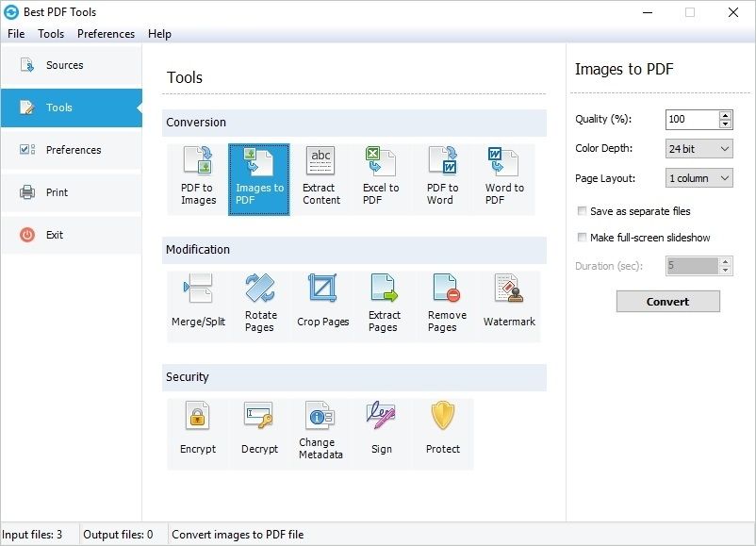Select the Excel to PDF converter
This screenshot has height=546, width=756.
pyautogui.click(x=381, y=177)
